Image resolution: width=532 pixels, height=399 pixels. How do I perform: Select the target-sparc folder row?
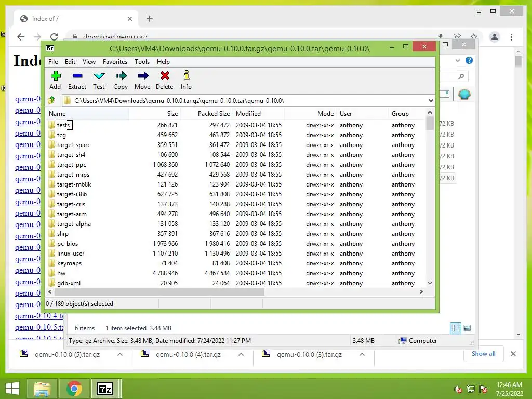[x=235, y=145]
